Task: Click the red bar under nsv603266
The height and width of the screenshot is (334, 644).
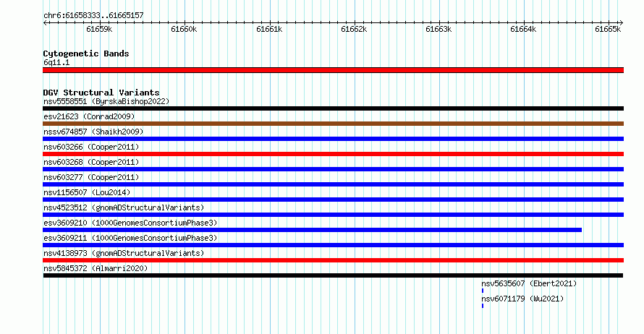Action: tap(333, 154)
